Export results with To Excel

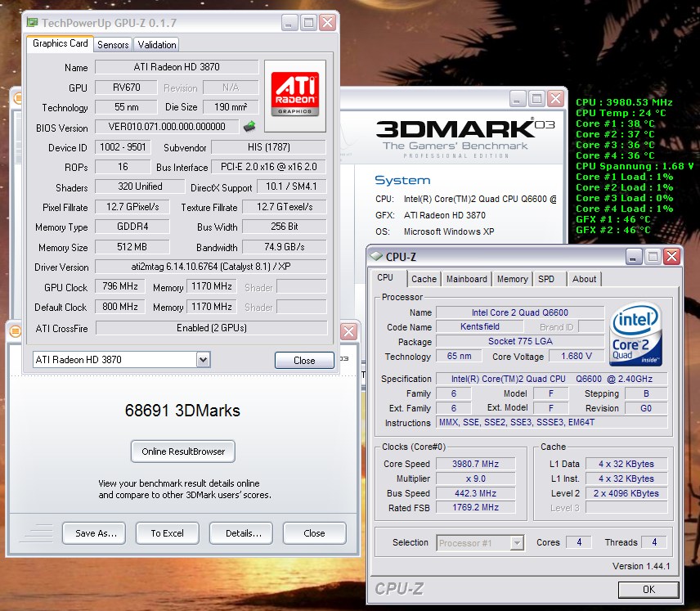[168, 533]
